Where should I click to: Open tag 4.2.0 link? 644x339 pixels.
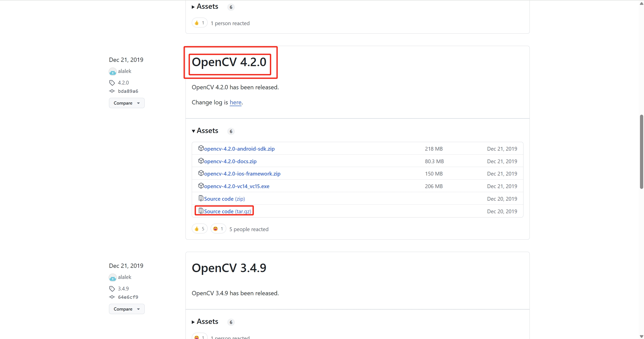(123, 83)
